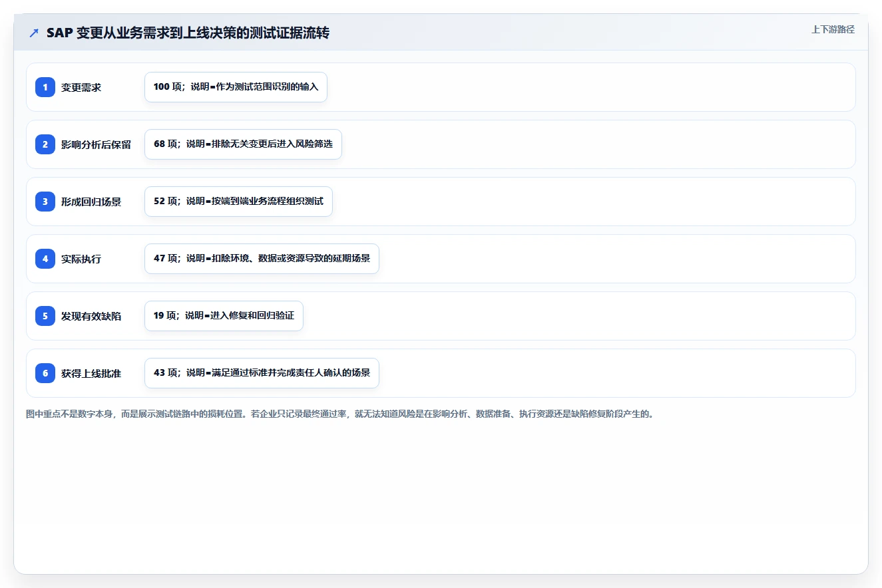Click the 获得上线批准 step label

[91, 373]
